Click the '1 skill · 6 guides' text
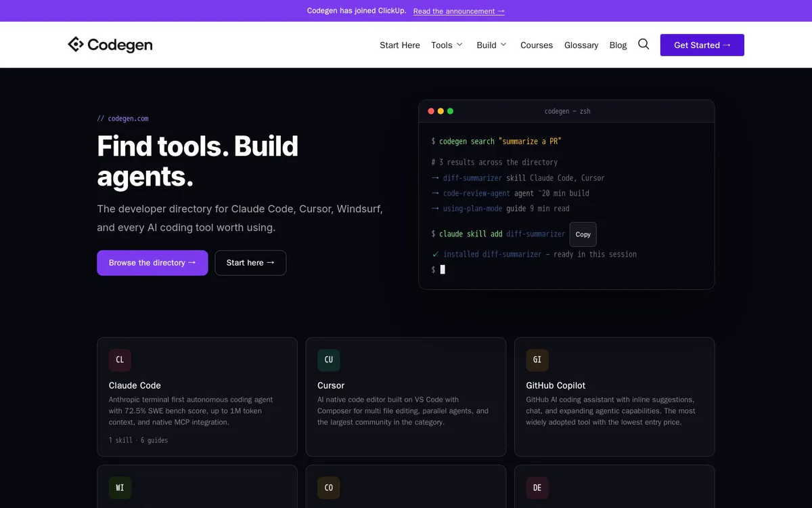Screen dimensions: 812x508 138,440
